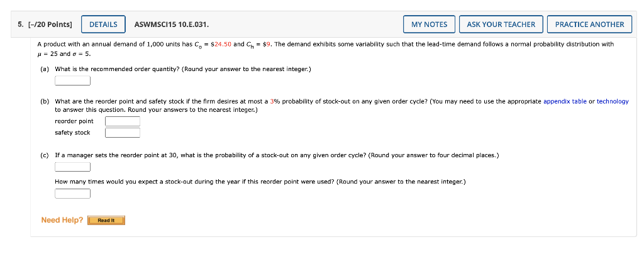Click the stock-out probability answer box
The image size is (644, 254).
(72, 167)
